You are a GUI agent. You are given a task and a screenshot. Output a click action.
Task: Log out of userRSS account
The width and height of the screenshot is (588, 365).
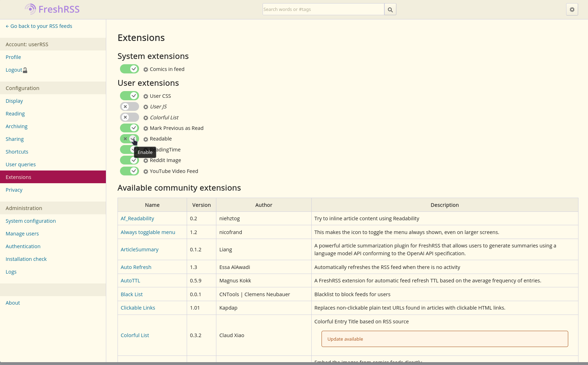pyautogui.click(x=16, y=70)
